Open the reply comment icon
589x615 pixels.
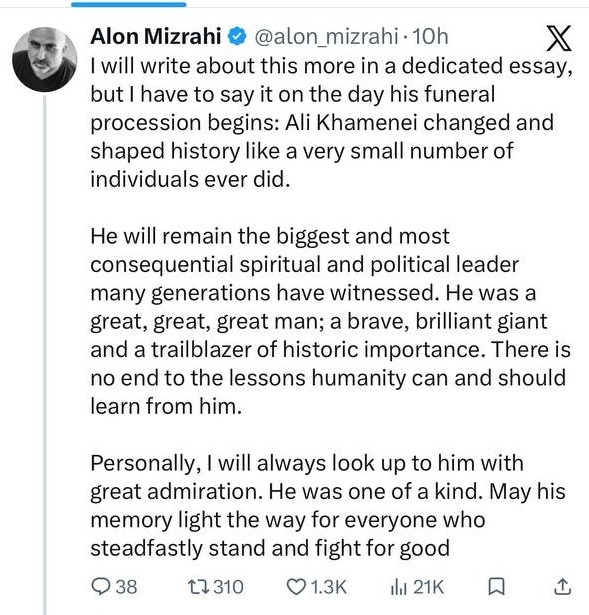coord(101,587)
